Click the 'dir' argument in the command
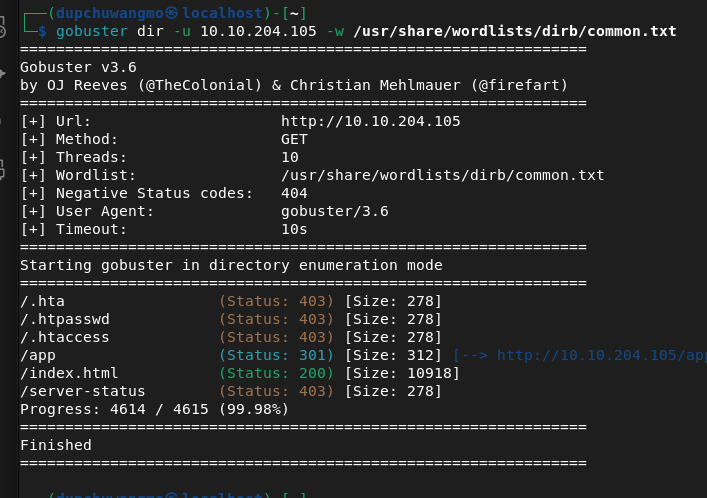The height and width of the screenshot is (498, 707). pos(150,32)
